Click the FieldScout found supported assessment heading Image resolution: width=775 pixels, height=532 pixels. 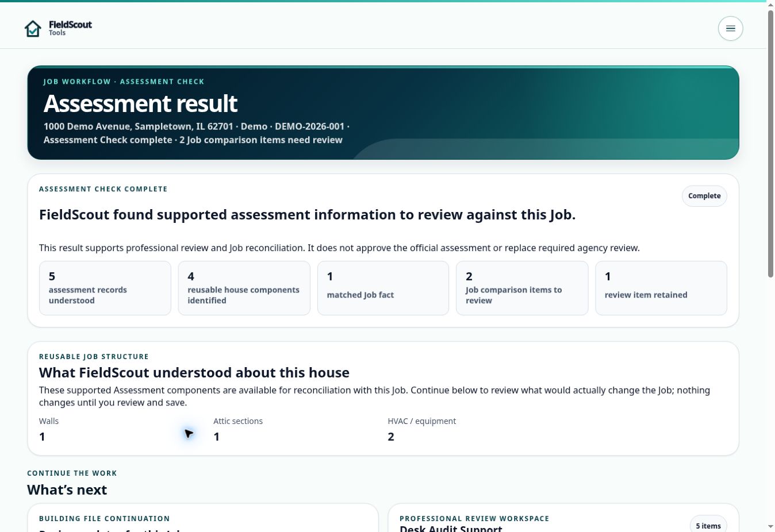click(x=307, y=215)
